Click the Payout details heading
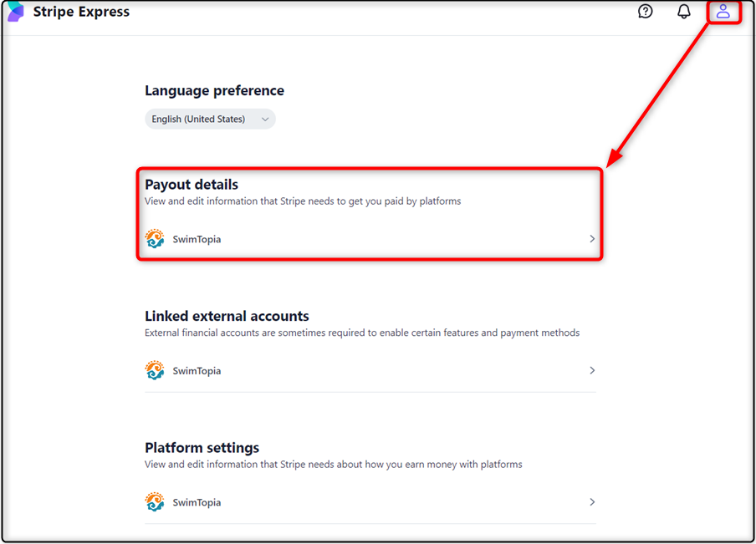The height and width of the screenshot is (544, 756). click(x=192, y=185)
